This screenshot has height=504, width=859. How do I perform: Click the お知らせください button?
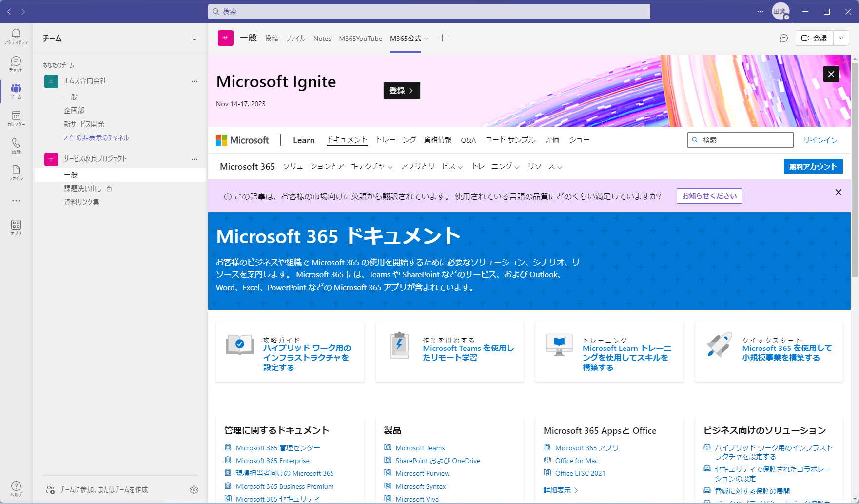pos(709,196)
